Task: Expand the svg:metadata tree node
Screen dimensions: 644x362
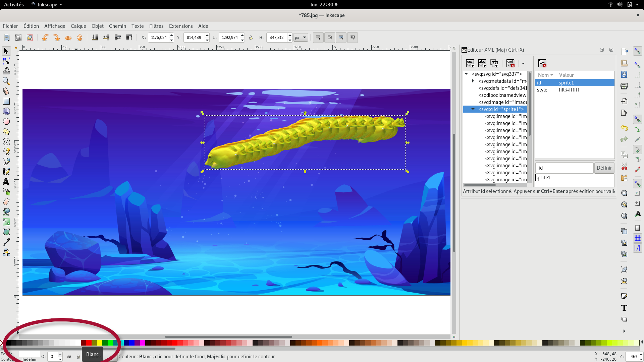Action: 473,81
